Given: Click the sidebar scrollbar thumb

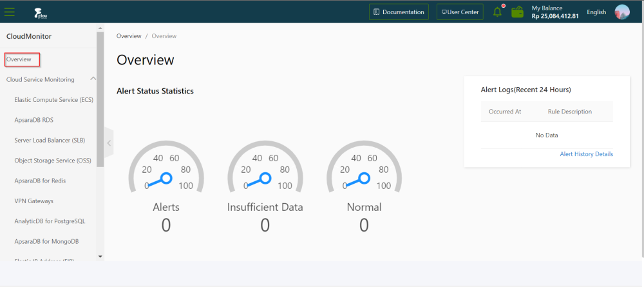Looking at the screenshot, I should pos(100,99).
